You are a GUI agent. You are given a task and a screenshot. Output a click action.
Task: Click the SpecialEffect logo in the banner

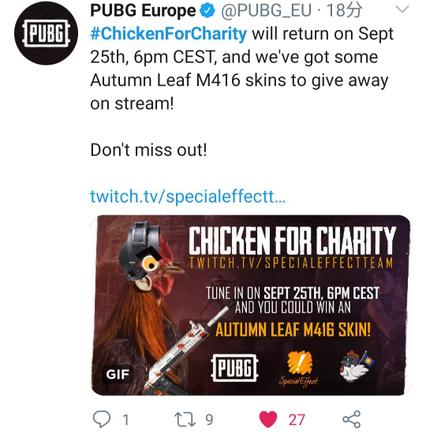click(x=299, y=369)
